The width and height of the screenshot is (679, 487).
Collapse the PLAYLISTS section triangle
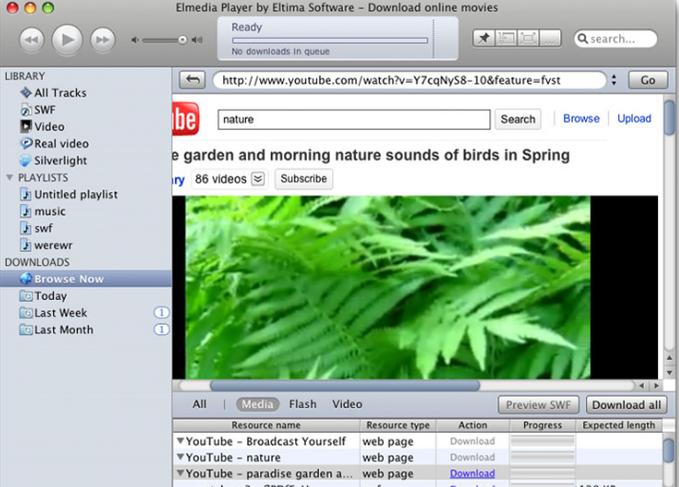tap(10, 177)
